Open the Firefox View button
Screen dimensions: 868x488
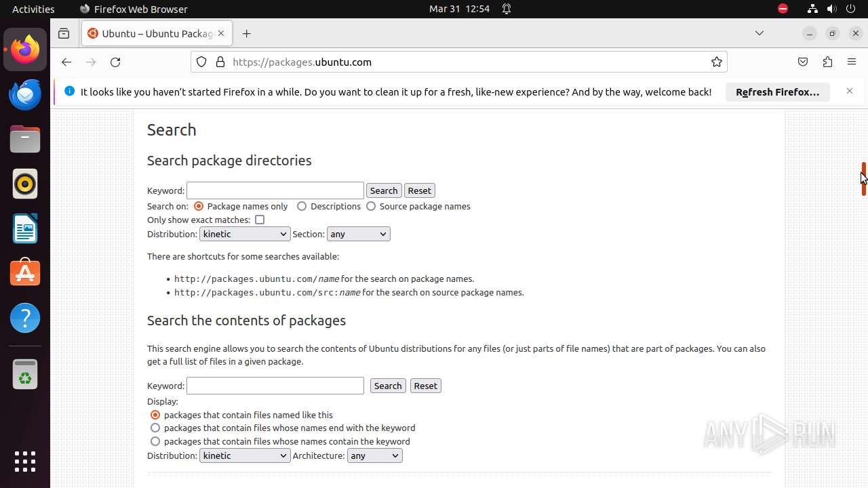(x=64, y=33)
